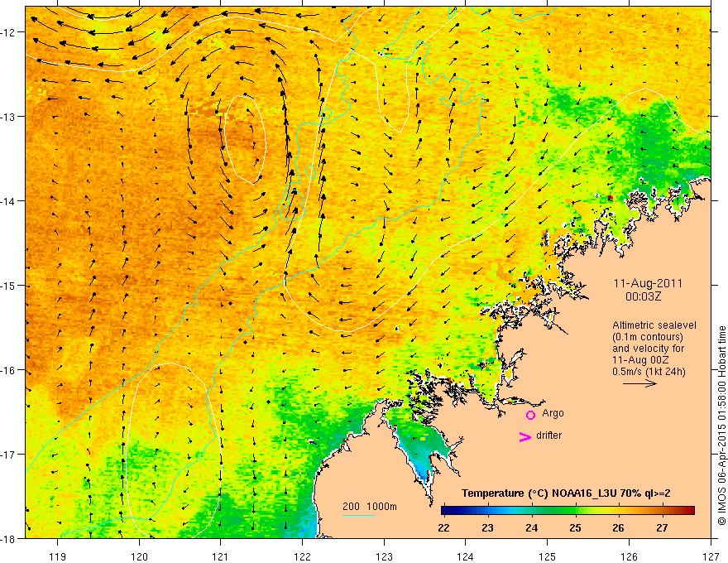
Task: Click the 'Temperature (°C) NOAA16_L3U 70% ql>=2' title
Action: point(566,493)
